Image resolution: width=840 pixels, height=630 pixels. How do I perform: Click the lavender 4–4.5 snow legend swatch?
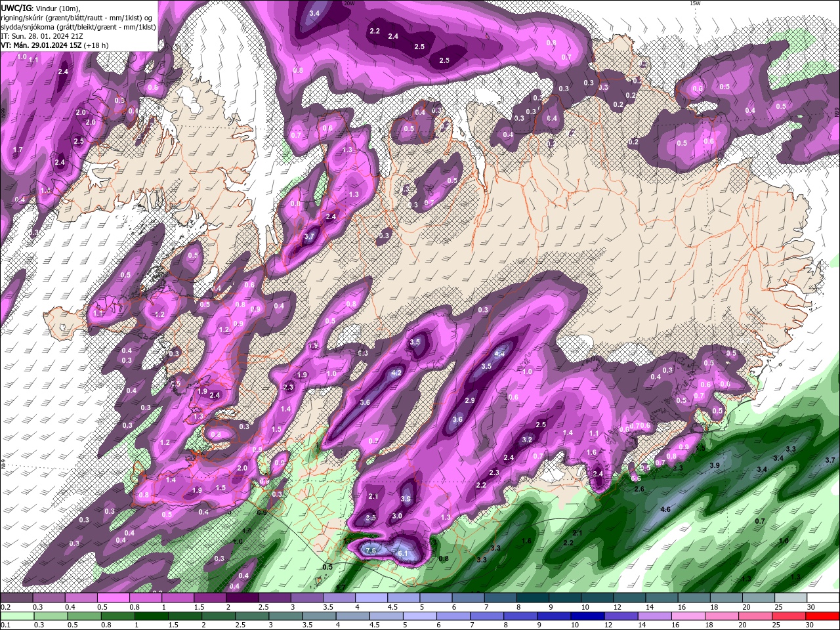pos(371,598)
